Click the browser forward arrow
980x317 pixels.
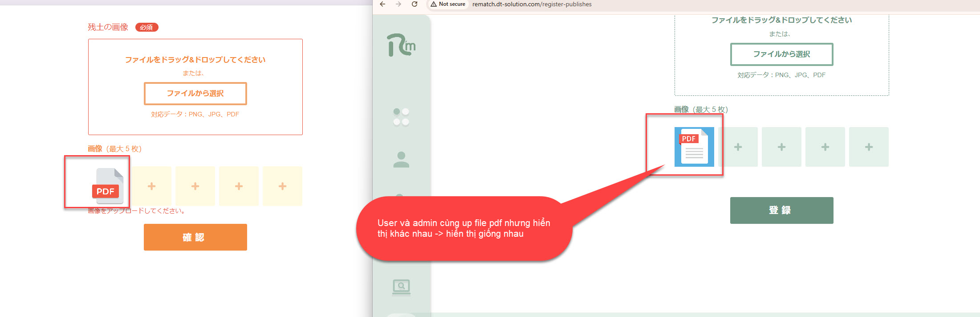[399, 4]
